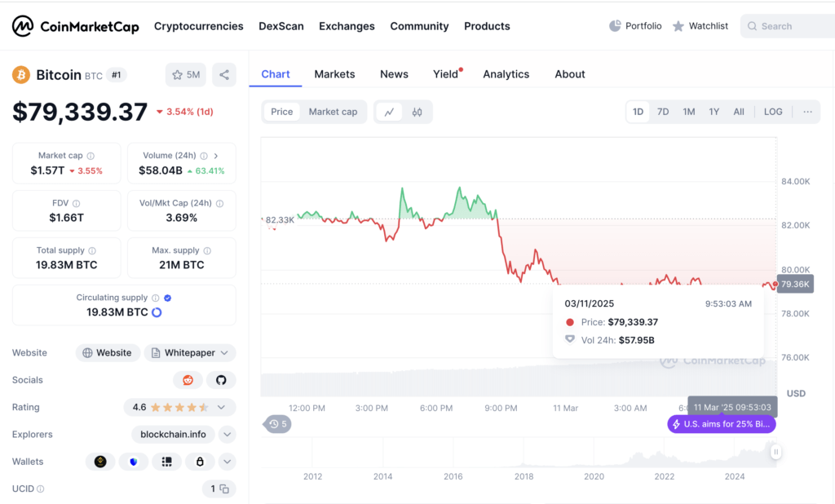Image resolution: width=835 pixels, height=504 pixels.
Task: Open blockchain.info explorer
Action: (x=173, y=435)
